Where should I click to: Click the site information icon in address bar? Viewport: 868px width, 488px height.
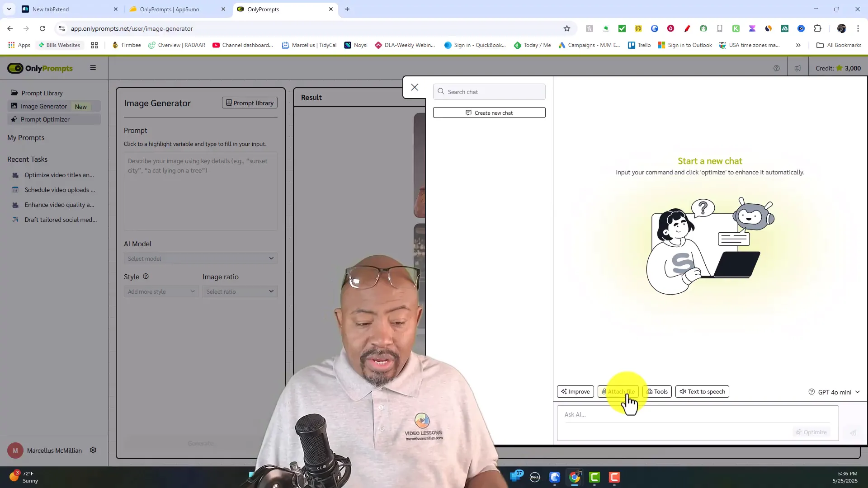[x=62, y=28]
